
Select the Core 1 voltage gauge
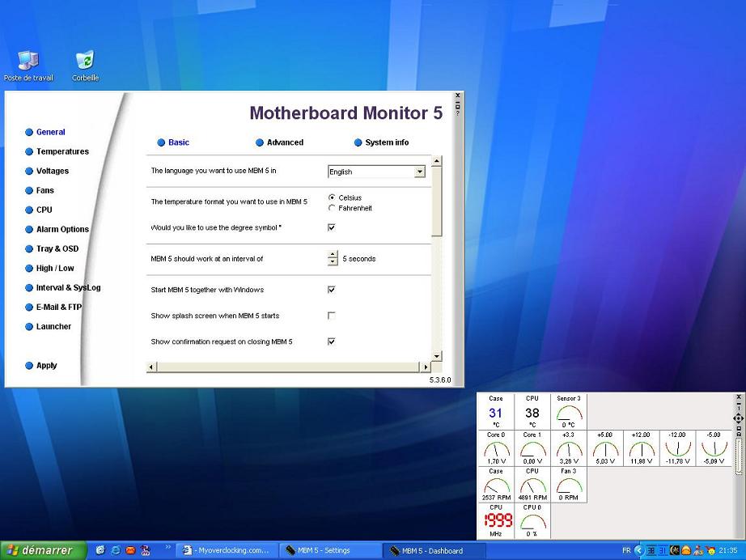pos(532,448)
